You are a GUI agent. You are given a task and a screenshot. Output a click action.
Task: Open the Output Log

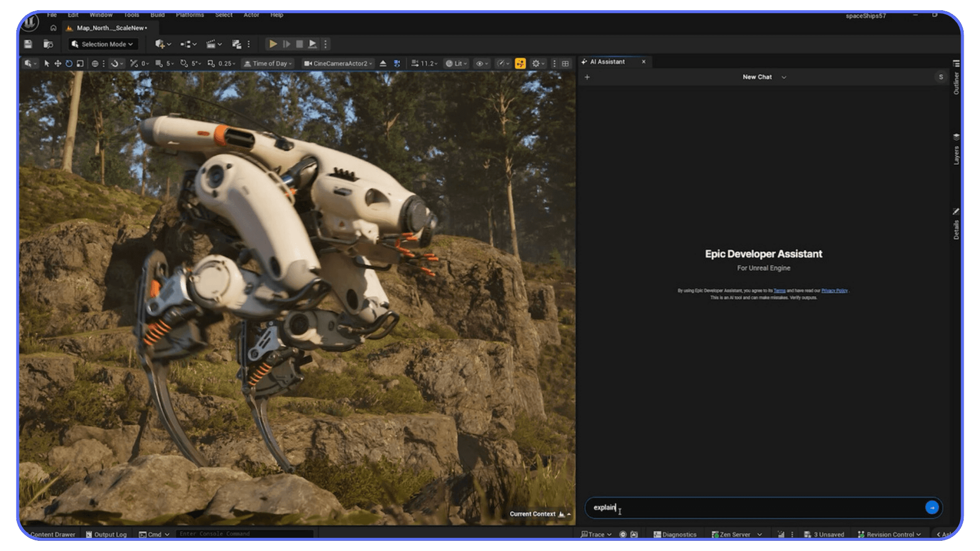coord(106,535)
